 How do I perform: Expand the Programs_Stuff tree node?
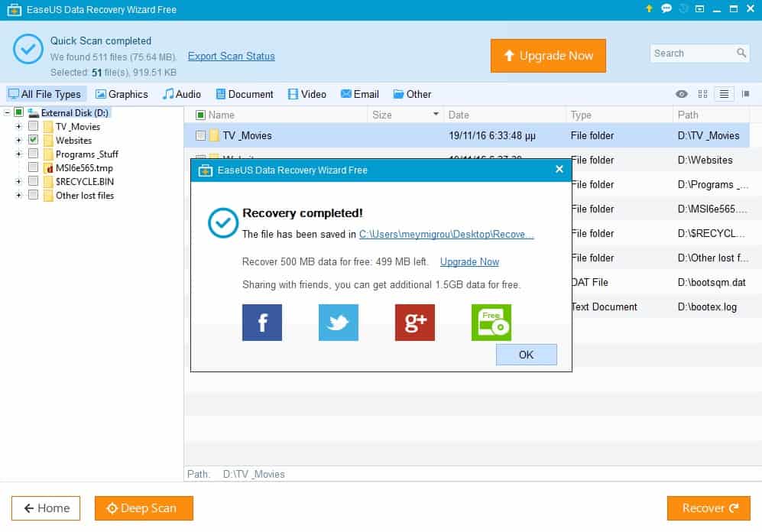coord(18,154)
